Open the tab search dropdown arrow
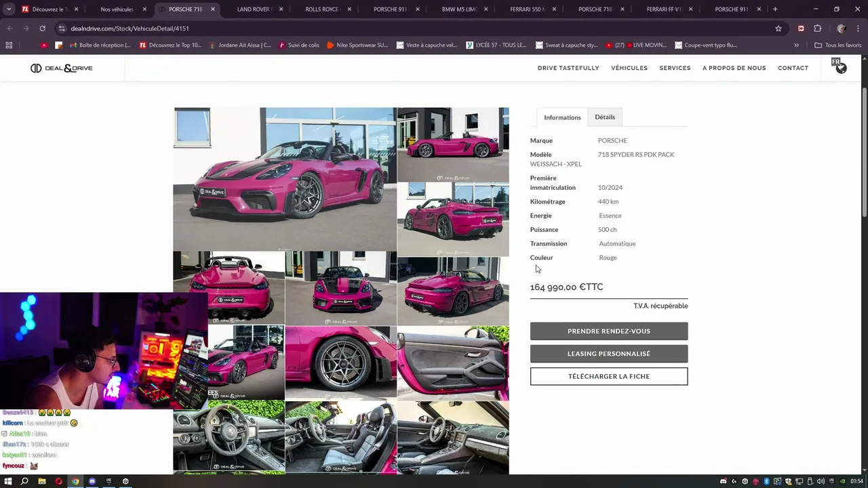Image resolution: width=868 pixels, height=488 pixels. [9, 9]
